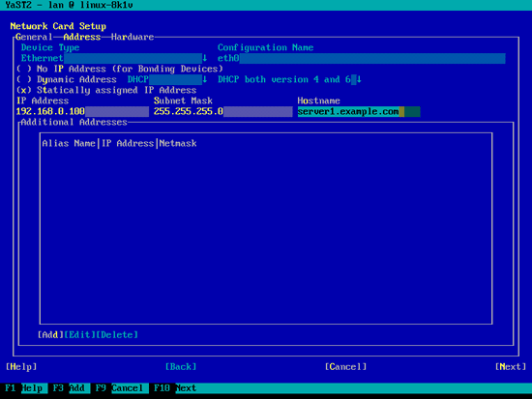Click the Back button
The width and height of the screenshot is (532, 399).
[x=181, y=367]
